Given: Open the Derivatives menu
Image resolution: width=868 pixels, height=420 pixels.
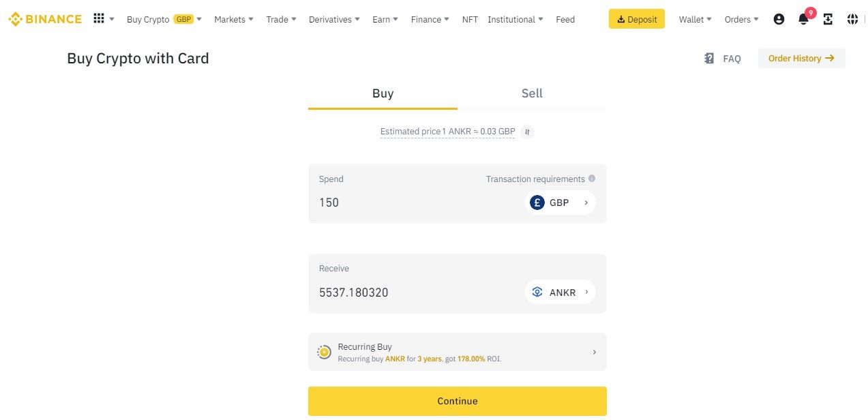Looking at the screenshot, I should [x=334, y=19].
